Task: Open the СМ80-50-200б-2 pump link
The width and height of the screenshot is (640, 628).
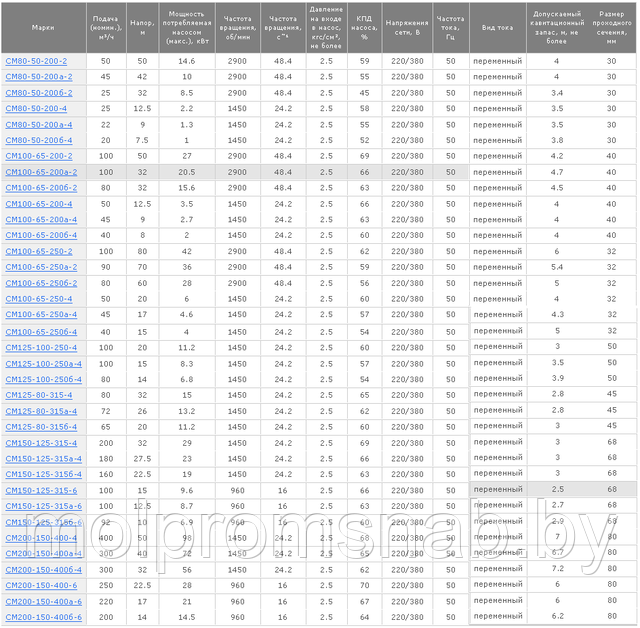Action: [39, 93]
